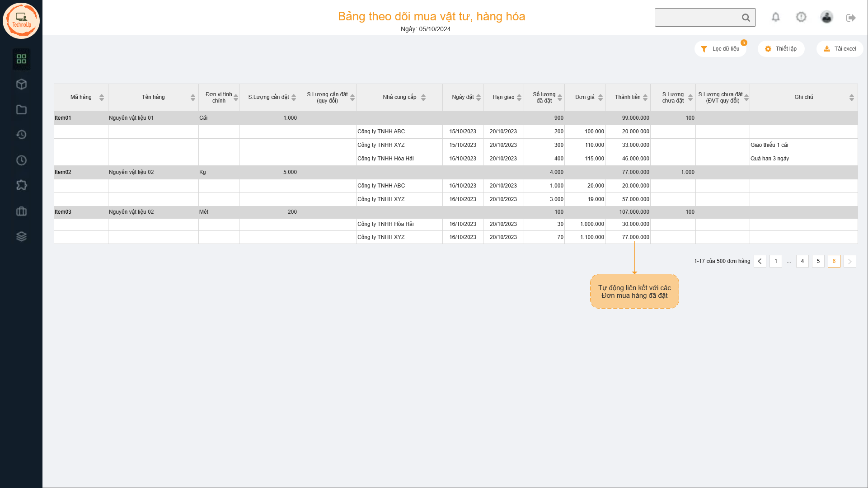868x488 pixels.
Task: Open the folder icon in sidebar
Action: click(x=21, y=110)
